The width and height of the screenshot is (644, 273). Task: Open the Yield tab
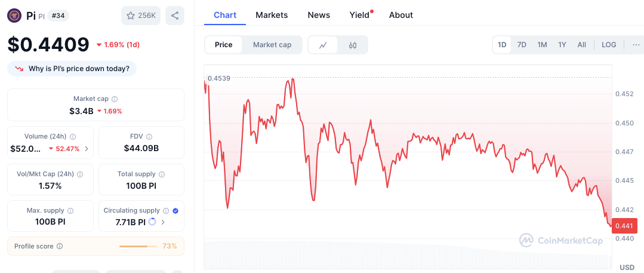pos(360,15)
